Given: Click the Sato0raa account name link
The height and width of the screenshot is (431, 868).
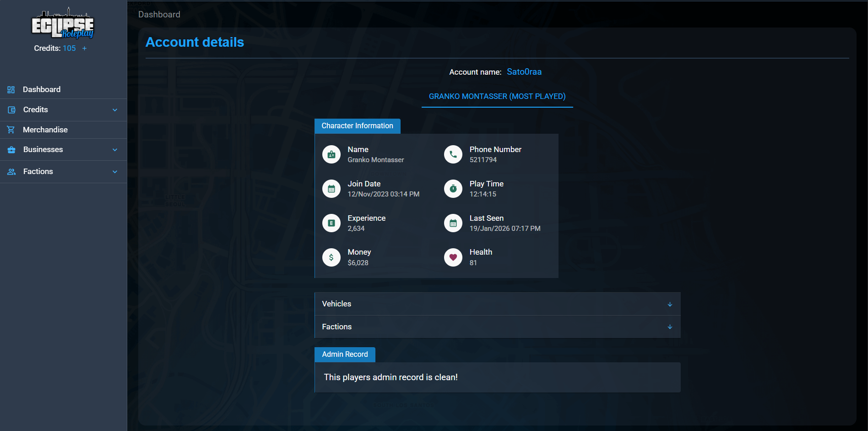Looking at the screenshot, I should 524,72.
